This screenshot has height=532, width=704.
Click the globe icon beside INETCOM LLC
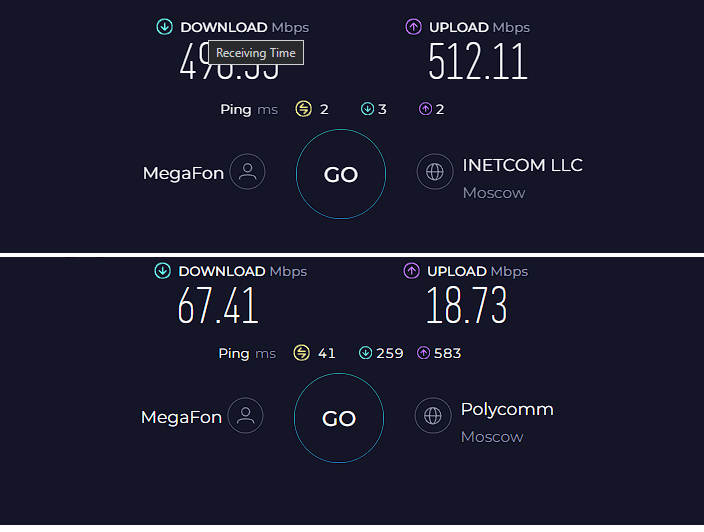pos(435,171)
